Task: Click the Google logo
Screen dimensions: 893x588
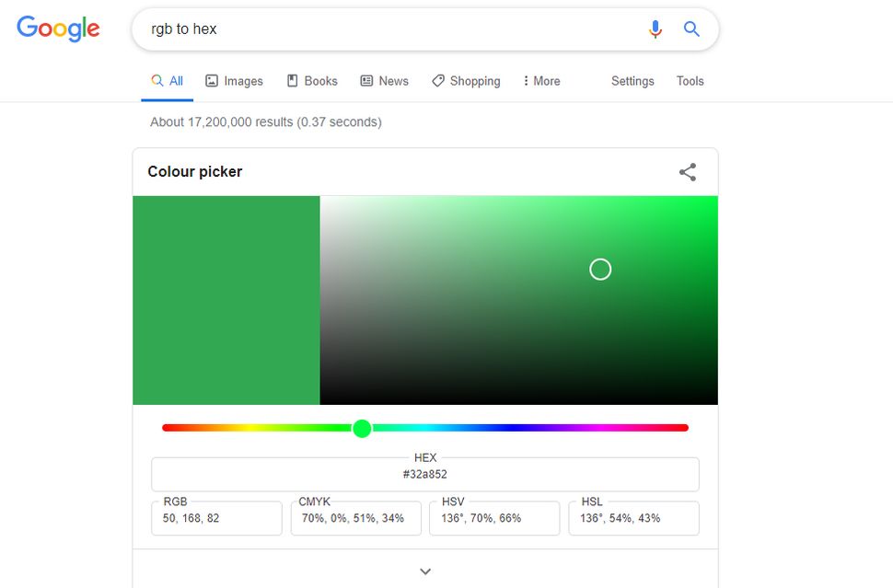Action: click(x=57, y=29)
